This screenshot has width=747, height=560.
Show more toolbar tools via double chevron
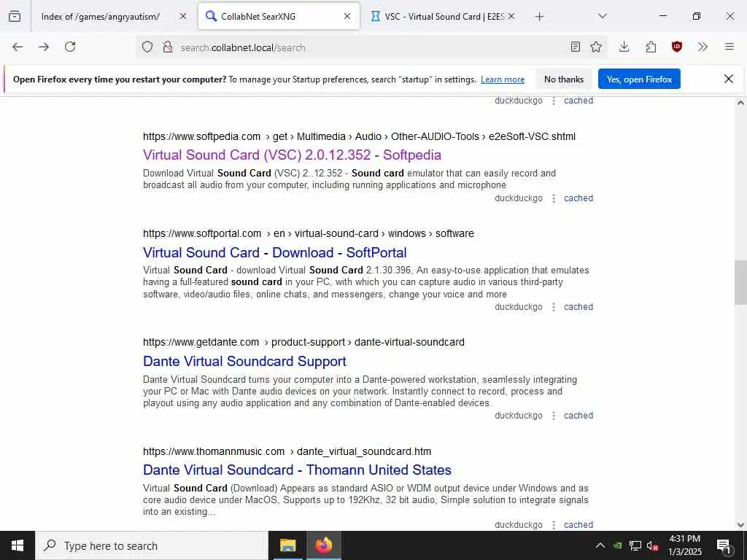pyautogui.click(x=703, y=47)
